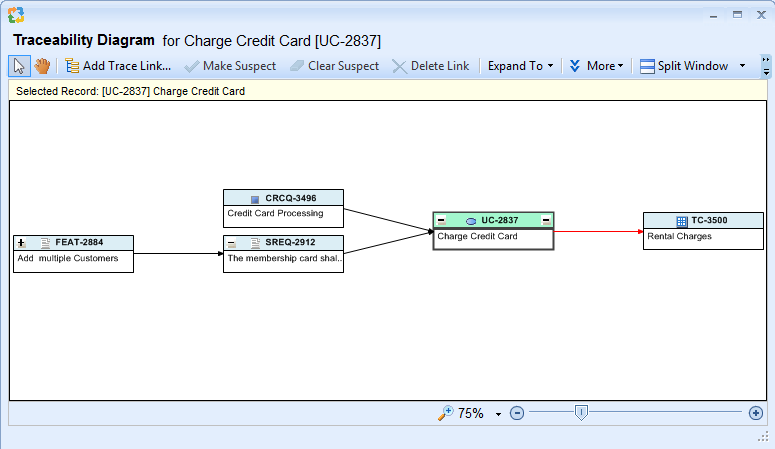Screen dimensions: 775x449
Task: Open the More dropdown menu
Action: [597, 66]
